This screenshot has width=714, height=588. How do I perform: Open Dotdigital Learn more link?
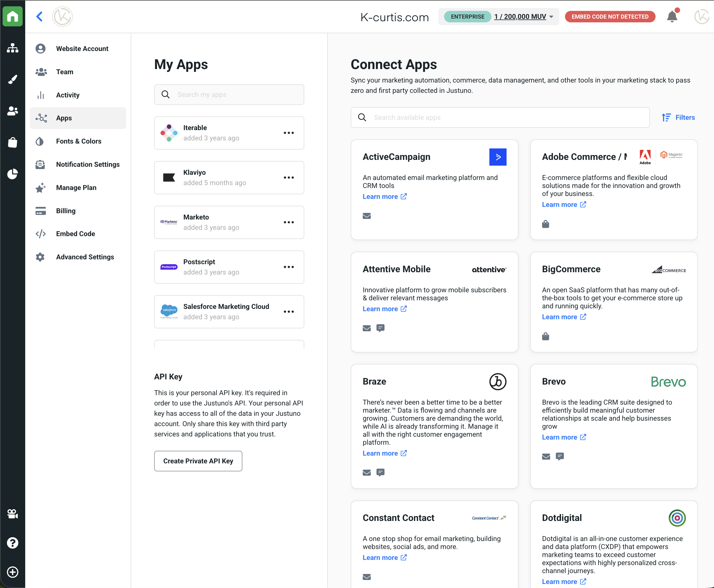point(564,582)
